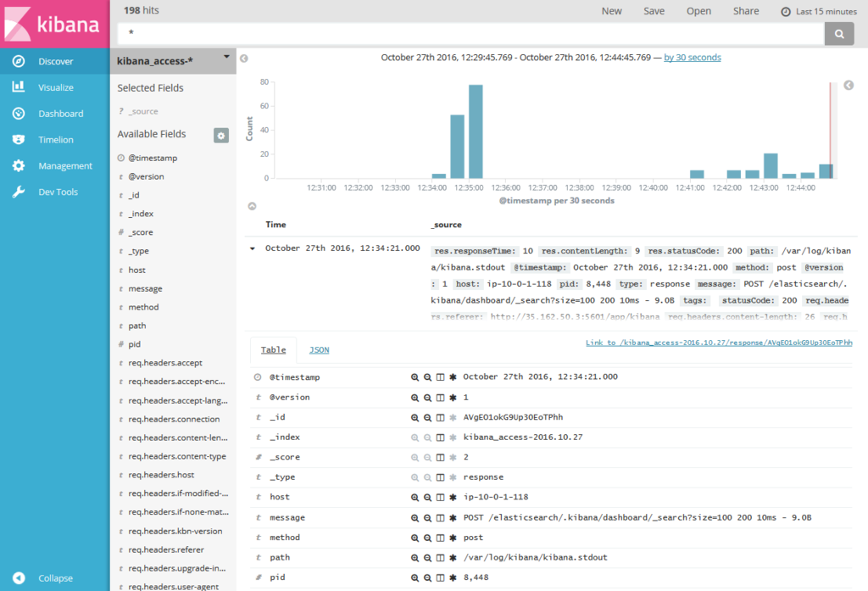Screen dimensions: 868x591
Task: Toggle column for _type field
Action: coord(440,477)
